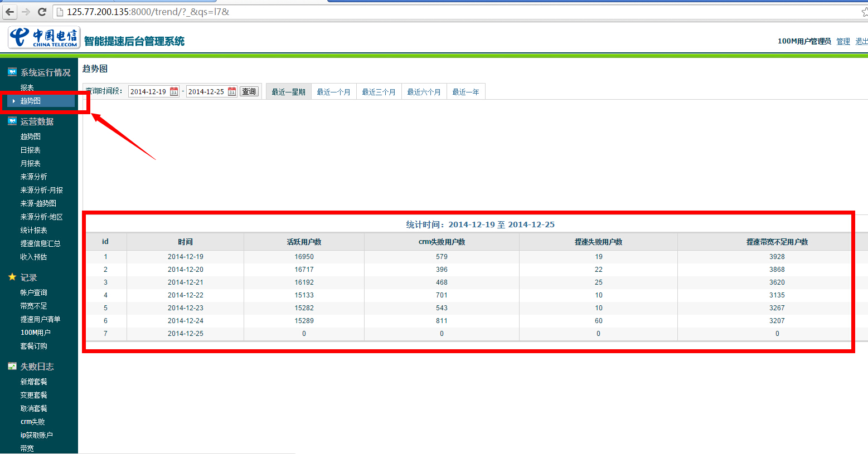Select the 最近一星期 tab
This screenshot has height=454, width=868.
coord(288,92)
